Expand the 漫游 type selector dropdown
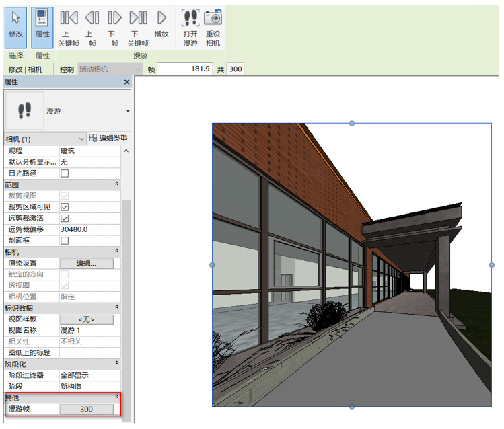The height and width of the screenshot is (429, 504). pyautogui.click(x=127, y=111)
